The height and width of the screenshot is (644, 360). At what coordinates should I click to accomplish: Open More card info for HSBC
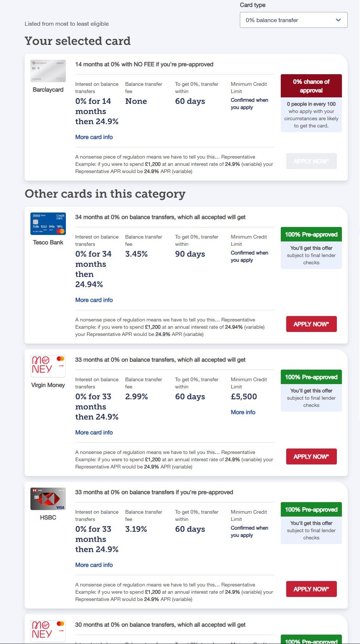tap(94, 565)
